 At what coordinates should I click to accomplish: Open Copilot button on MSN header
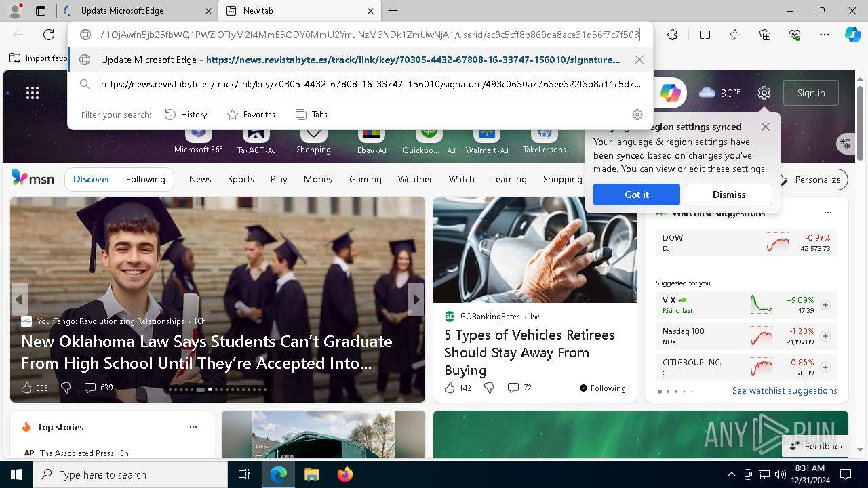[x=671, y=93]
